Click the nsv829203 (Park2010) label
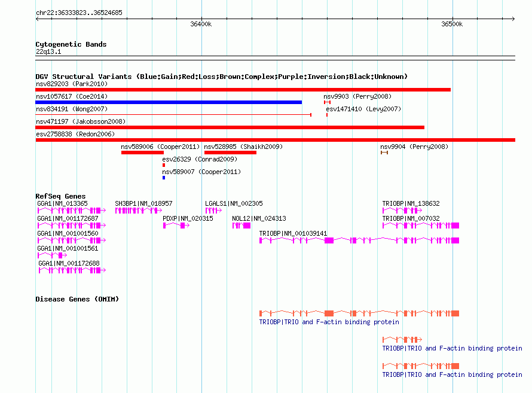The height and width of the screenshot is (393, 532). click(x=72, y=84)
